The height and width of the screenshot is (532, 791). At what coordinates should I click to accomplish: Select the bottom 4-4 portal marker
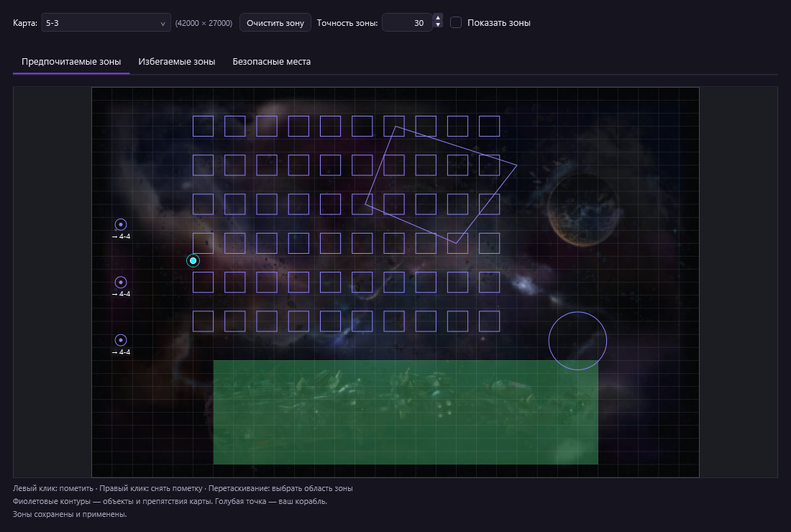[x=121, y=340]
